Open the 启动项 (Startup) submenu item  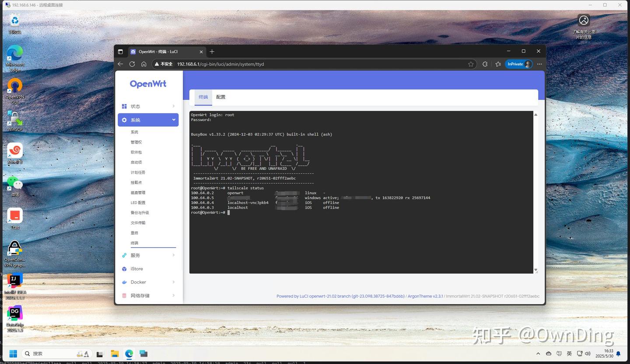(136, 162)
